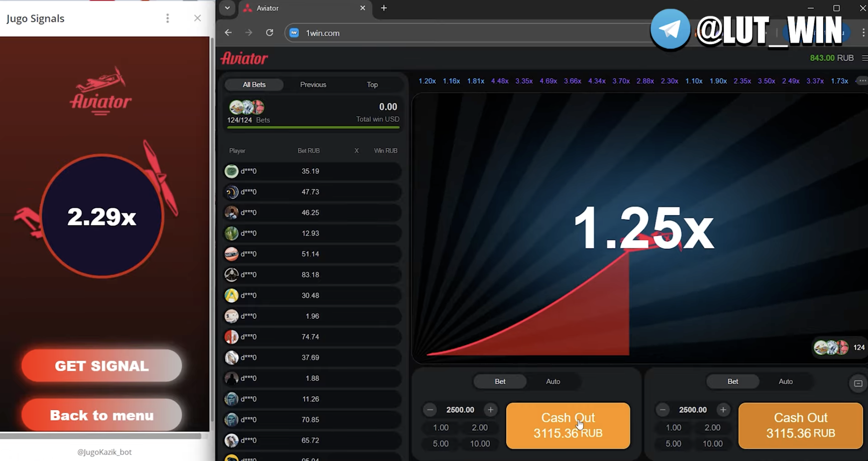The height and width of the screenshot is (461, 868).
Task: Cash out 3115.36 RUB in the left panel
Action: click(x=568, y=426)
